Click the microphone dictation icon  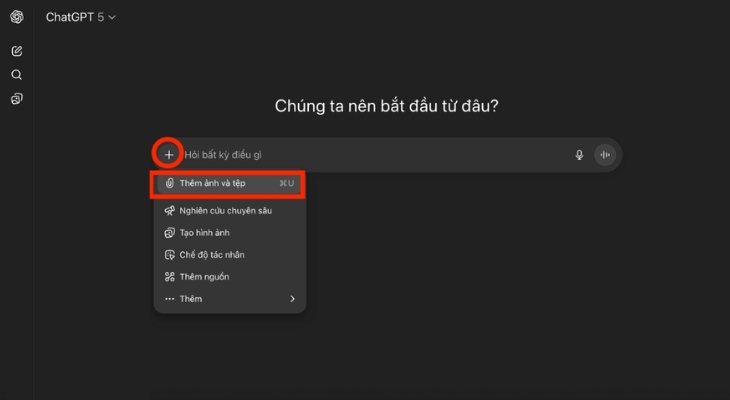579,155
